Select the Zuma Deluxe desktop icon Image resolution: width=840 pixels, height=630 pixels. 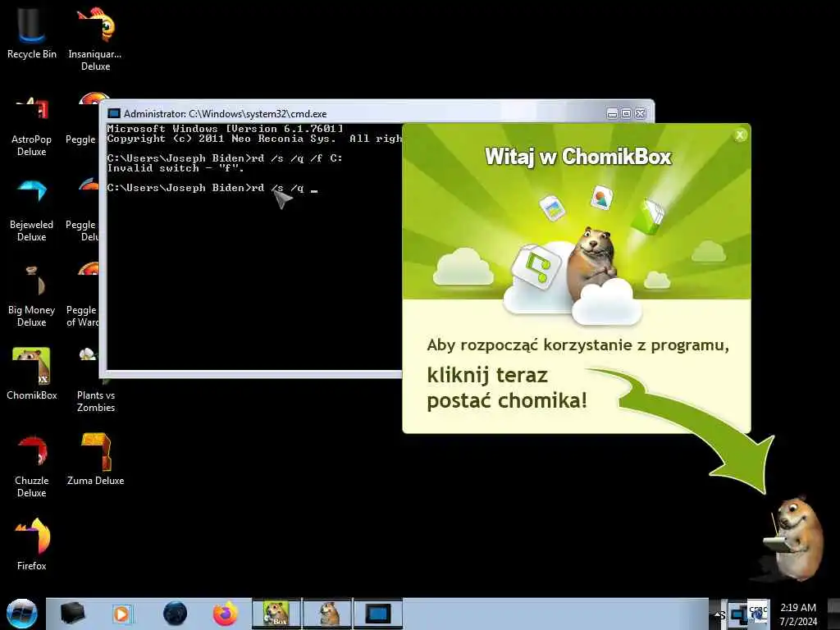(95, 459)
